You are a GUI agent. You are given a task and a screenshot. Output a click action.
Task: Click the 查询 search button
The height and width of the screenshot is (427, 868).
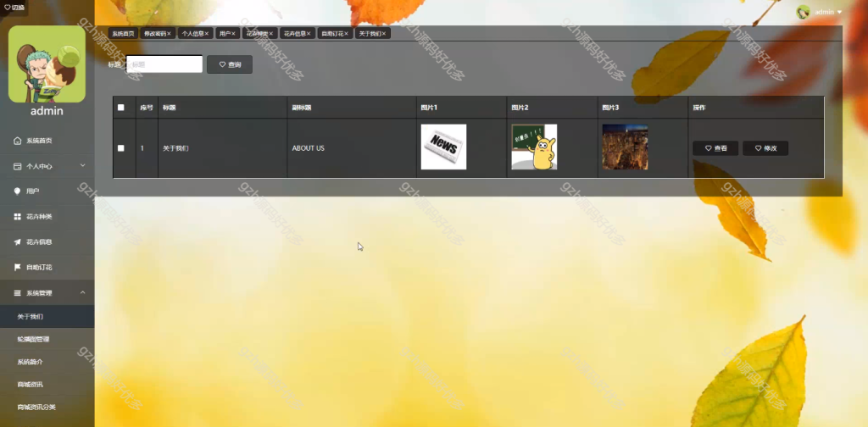click(x=230, y=64)
